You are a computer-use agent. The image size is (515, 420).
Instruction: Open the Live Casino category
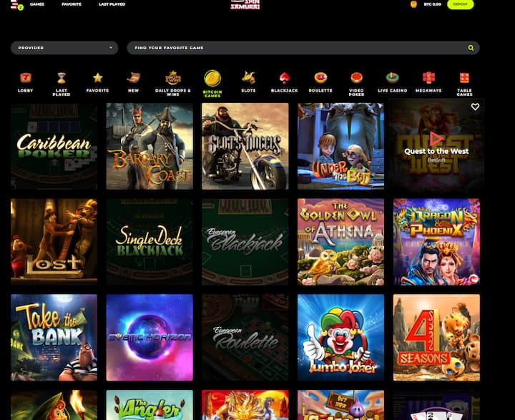pos(392,78)
